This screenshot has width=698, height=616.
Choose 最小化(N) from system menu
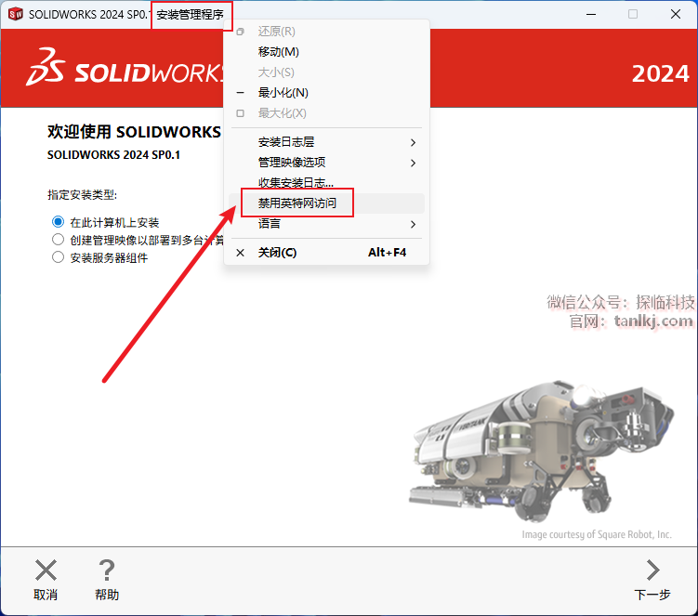[326, 93]
